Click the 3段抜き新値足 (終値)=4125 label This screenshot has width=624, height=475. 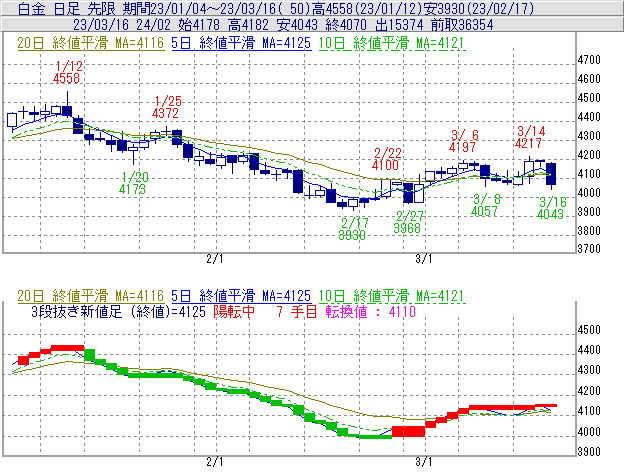coord(119,311)
